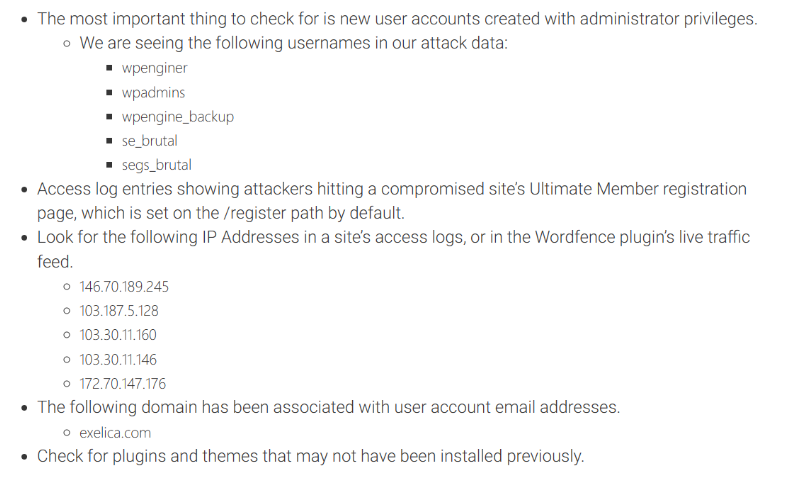This screenshot has width=790, height=484.
Task: Click IP address 172.70.147.176
Action: 122,383
